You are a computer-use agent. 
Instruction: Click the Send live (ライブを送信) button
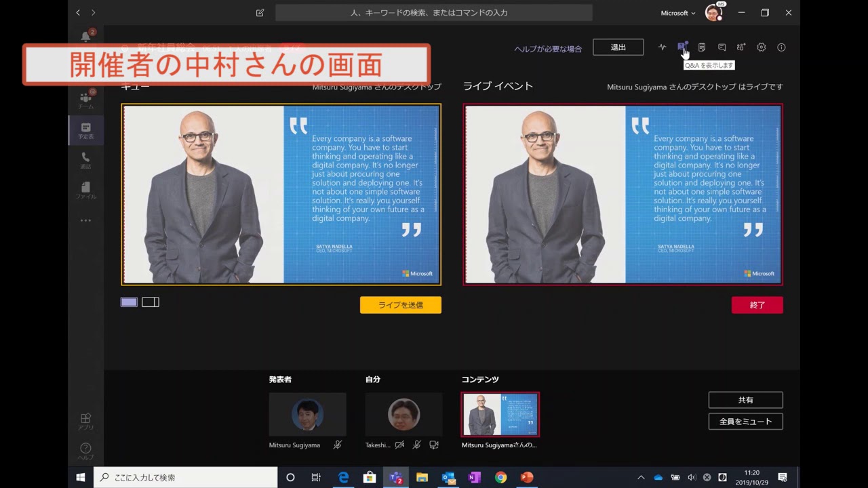(401, 305)
